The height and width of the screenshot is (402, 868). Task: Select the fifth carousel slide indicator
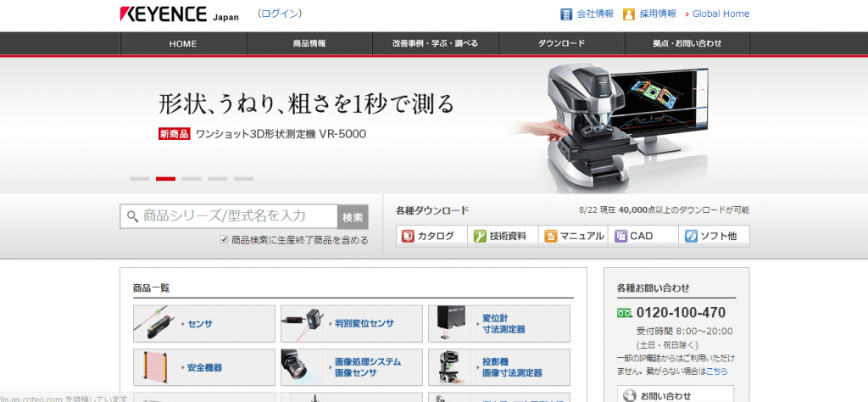click(243, 179)
